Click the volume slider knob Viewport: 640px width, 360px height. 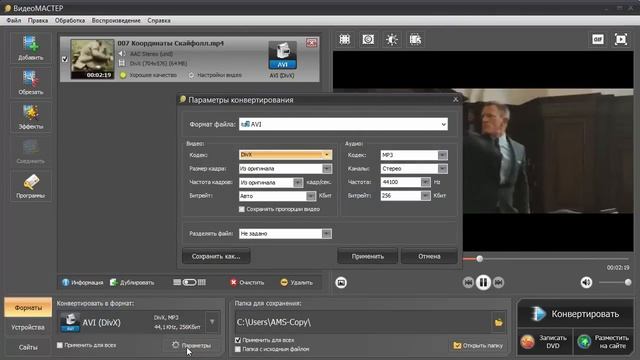(x=628, y=282)
